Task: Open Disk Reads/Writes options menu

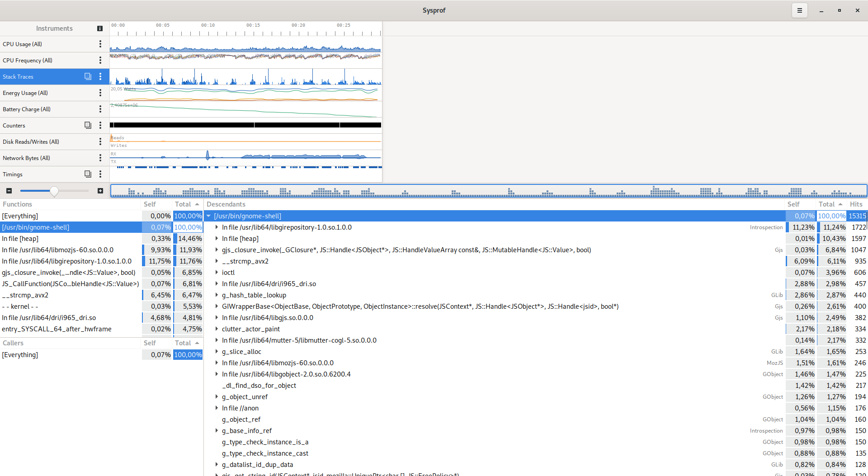Action: pyautogui.click(x=100, y=141)
